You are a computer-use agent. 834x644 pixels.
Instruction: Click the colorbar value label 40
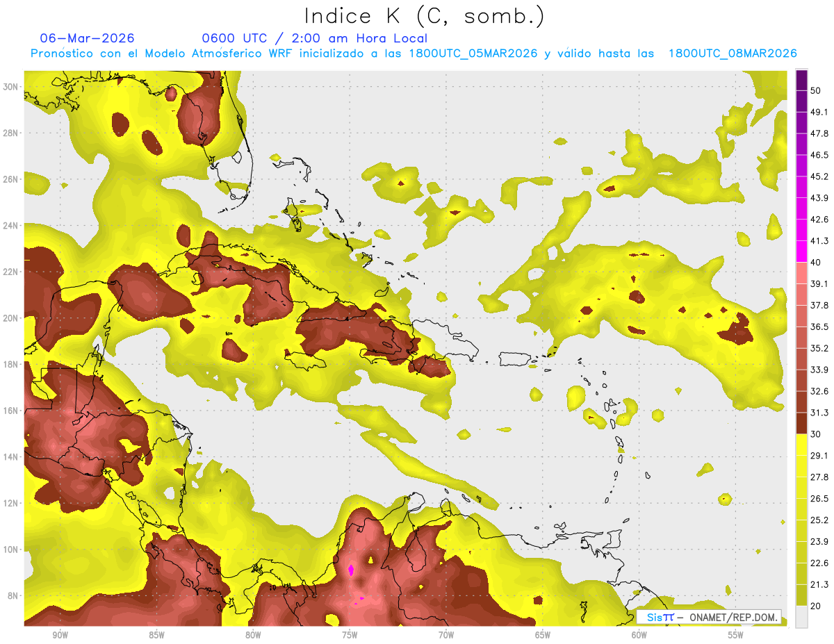pyautogui.click(x=815, y=263)
